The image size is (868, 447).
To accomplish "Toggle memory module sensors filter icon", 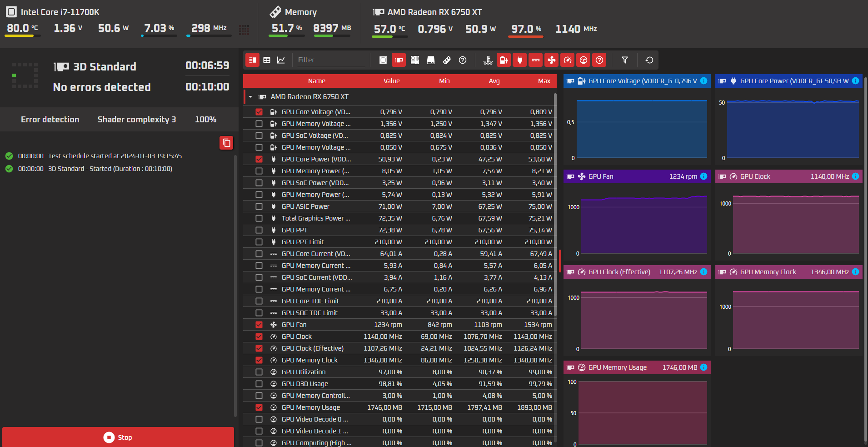I will [447, 60].
